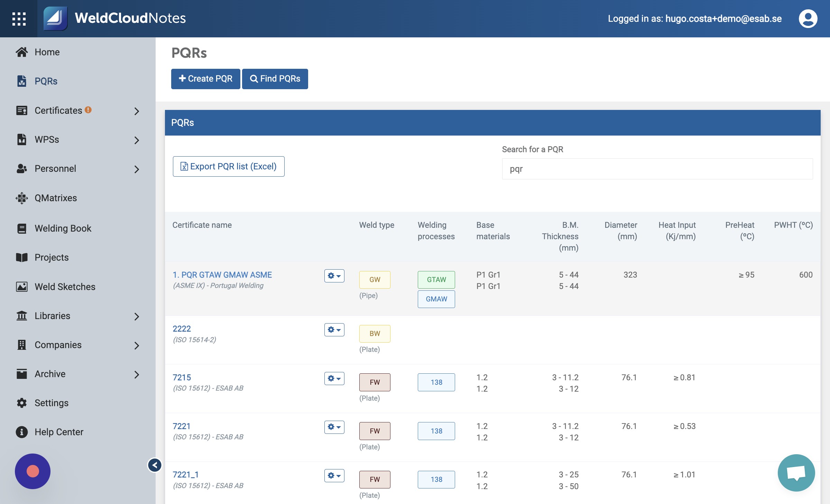Click the red record circle button
This screenshot has width=830, height=504.
click(x=33, y=471)
